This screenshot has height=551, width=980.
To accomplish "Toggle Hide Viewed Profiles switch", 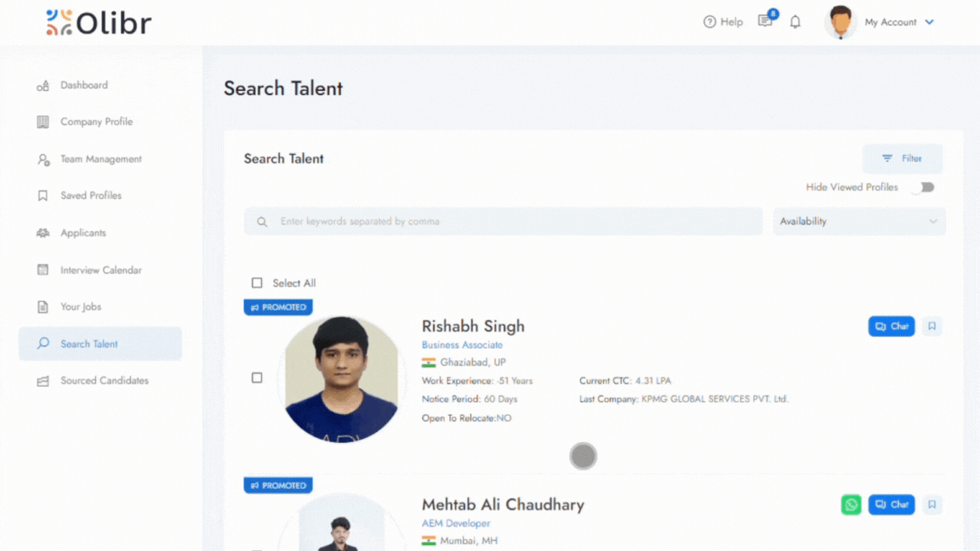I will click(x=924, y=187).
